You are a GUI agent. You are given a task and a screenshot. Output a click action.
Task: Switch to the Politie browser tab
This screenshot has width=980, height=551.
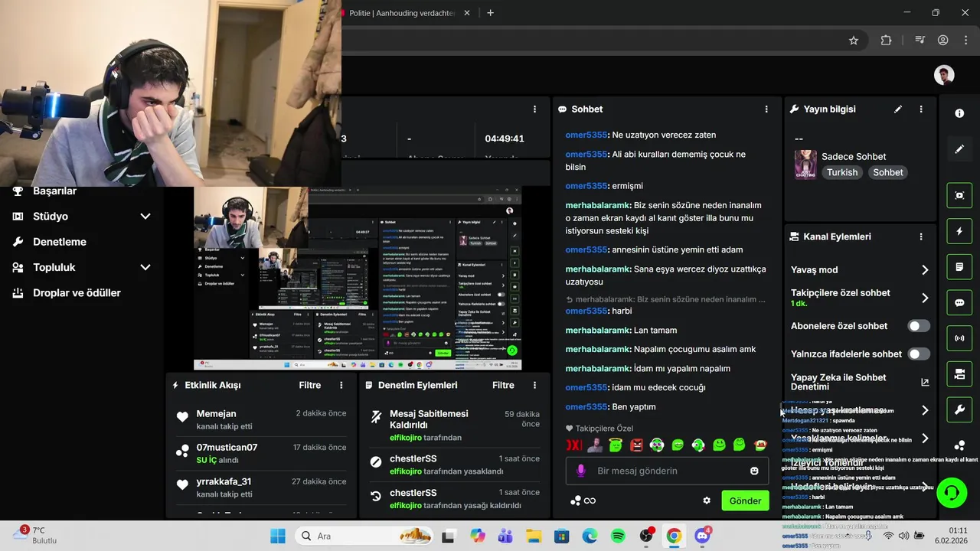click(401, 13)
